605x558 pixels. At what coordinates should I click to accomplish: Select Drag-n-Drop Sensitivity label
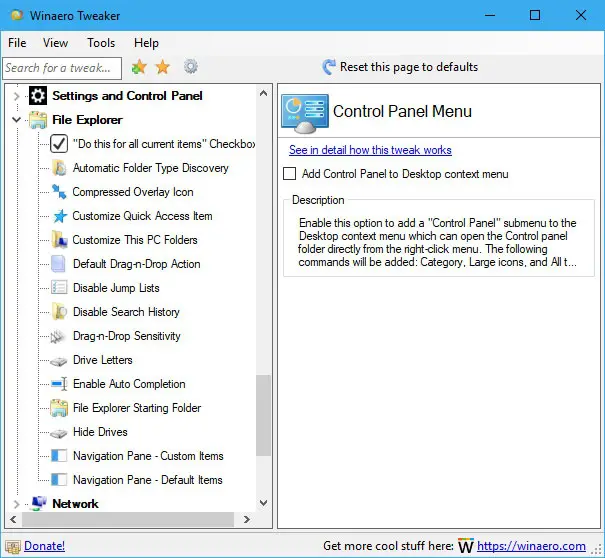tap(127, 336)
